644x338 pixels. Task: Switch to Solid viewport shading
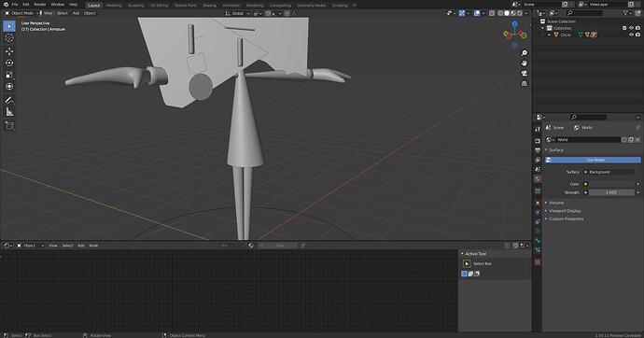click(x=507, y=13)
